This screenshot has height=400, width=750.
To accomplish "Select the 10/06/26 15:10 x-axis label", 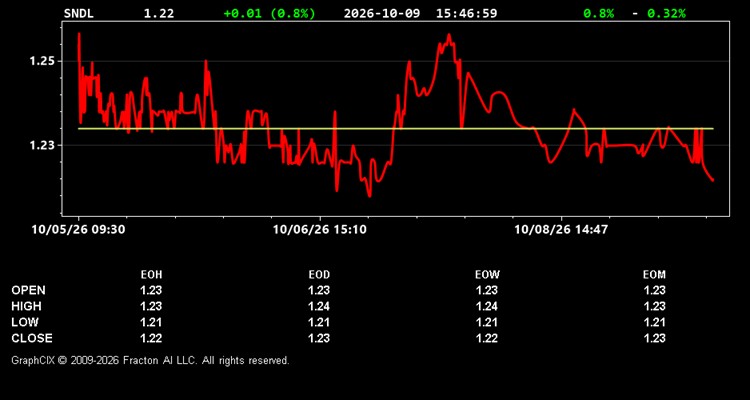I will (320, 230).
